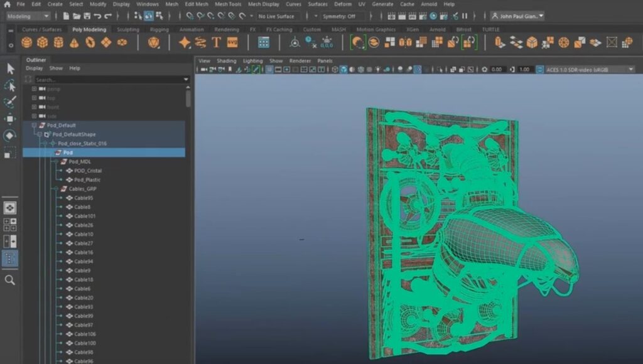Image resolution: width=643 pixels, height=364 pixels.
Task: Select the arrow Select tool in the Toolbox
Action: pos(9,68)
